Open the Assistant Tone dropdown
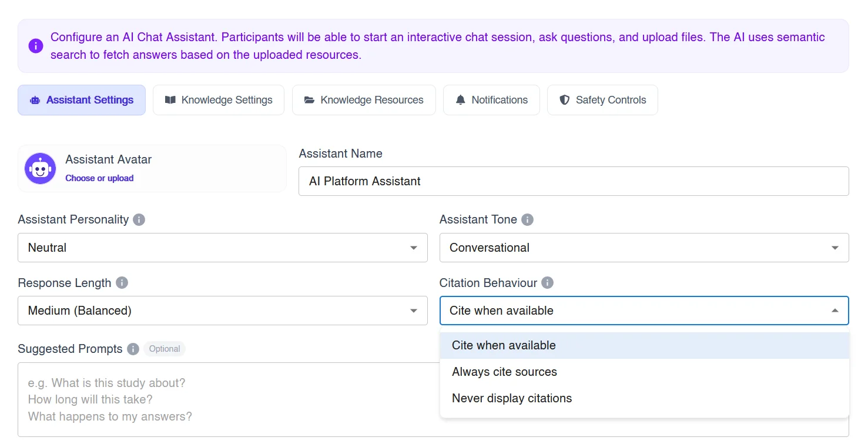This screenshot has width=868, height=447. click(644, 248)
